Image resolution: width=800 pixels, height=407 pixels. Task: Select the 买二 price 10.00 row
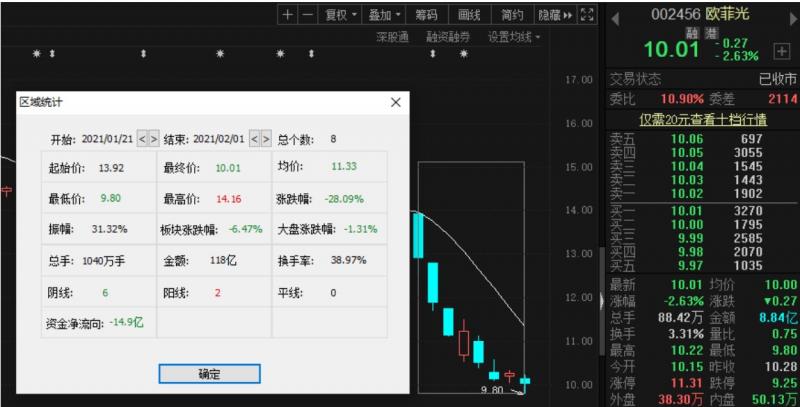pyautogui.click(x=703, y=224)
